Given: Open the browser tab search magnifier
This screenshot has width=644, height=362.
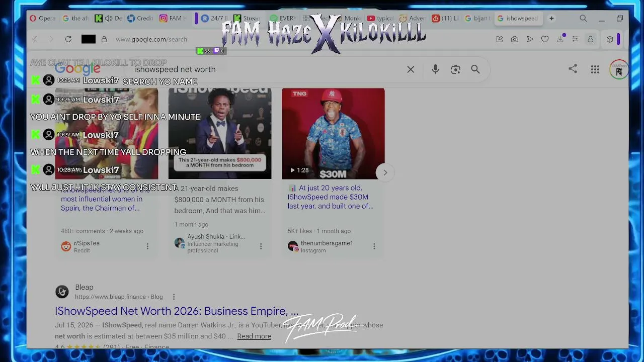Looking at the screenshot, I should (x=583, y=19).
